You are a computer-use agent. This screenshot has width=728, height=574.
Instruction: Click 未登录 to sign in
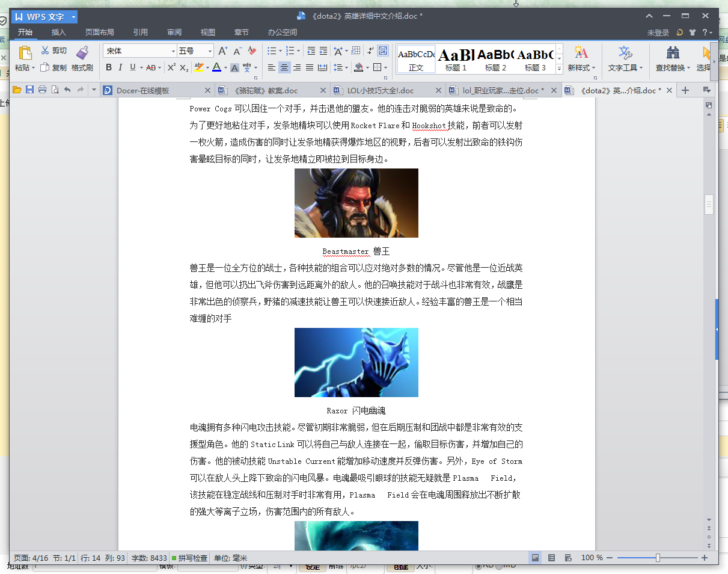tap(658, 32)
